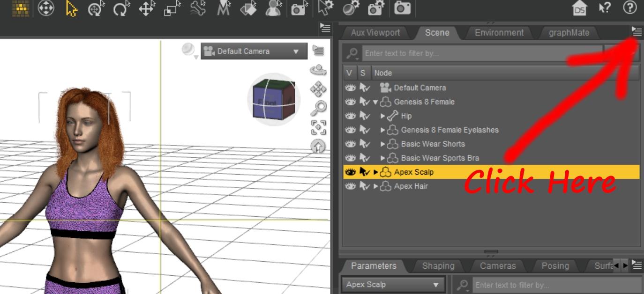Viewport: 644px width, 294px height.
Task: Choose the Rotate tool in toolbar
Action: (x=121, y=8)
